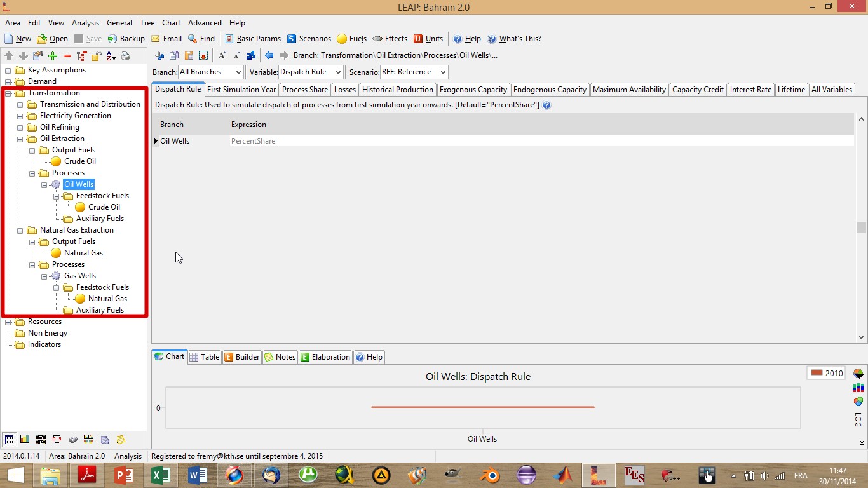Switch to the Exogenous Capacity tab

(473, 90)
